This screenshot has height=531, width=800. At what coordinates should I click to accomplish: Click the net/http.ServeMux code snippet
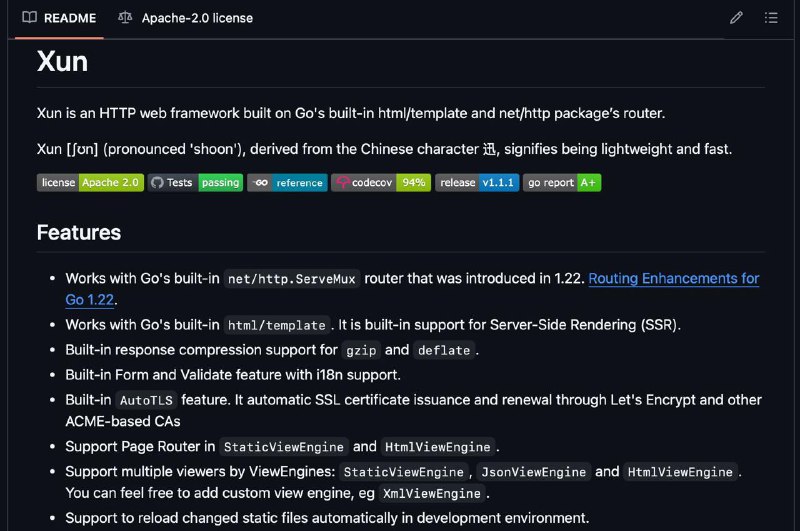coord(291,279)
